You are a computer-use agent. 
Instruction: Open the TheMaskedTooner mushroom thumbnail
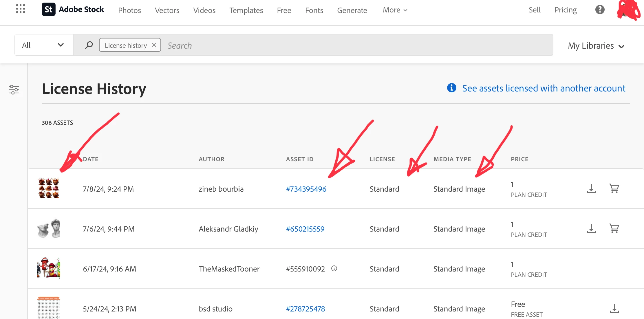tap(49, 268)
